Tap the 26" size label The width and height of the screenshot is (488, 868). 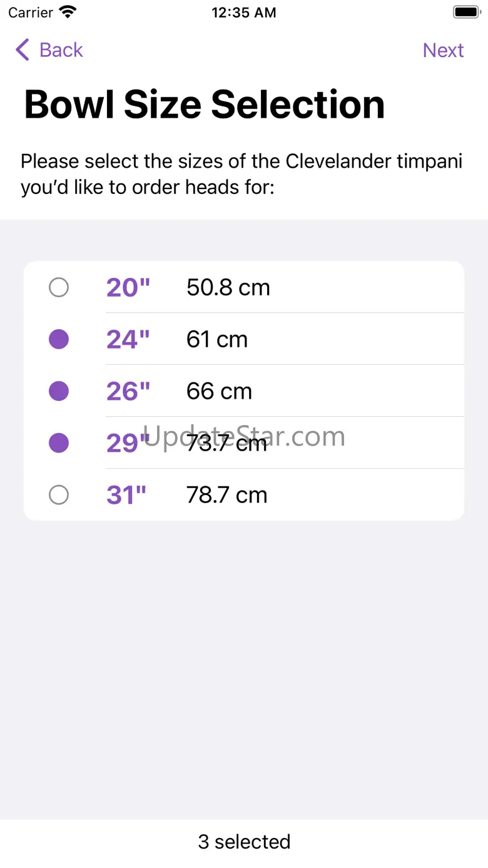click(128, 392)
